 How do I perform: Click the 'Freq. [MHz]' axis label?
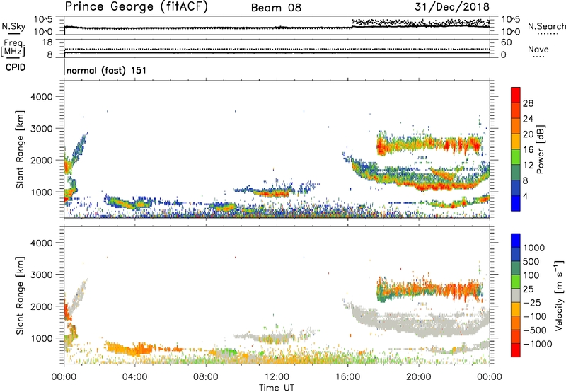pyautogui.click(x=13, y=47)
